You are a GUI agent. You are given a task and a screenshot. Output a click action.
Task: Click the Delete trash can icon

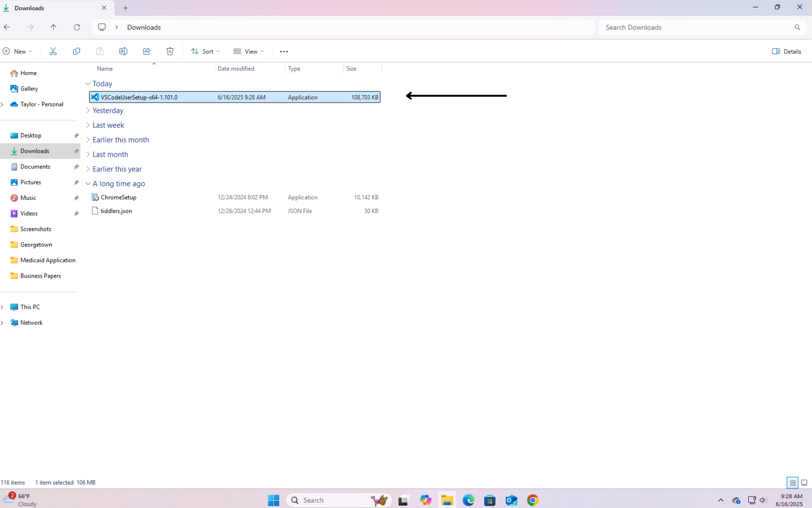point(170,51)
